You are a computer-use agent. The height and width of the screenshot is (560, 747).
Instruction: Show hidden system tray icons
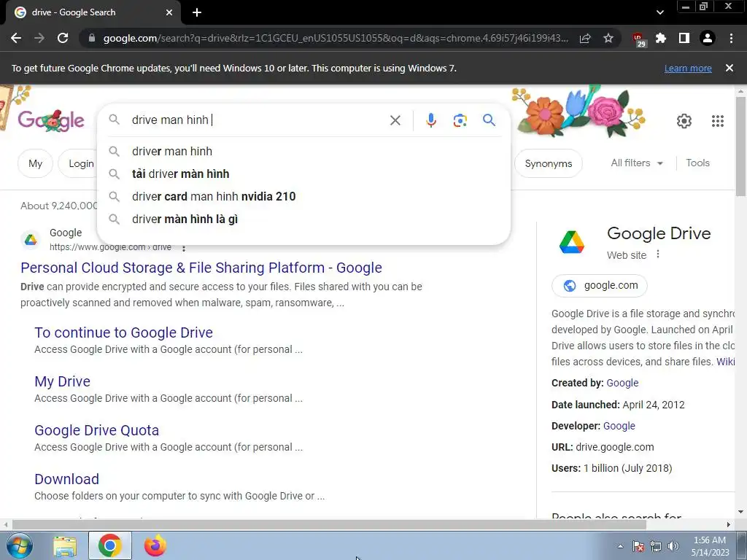[620, 546]
